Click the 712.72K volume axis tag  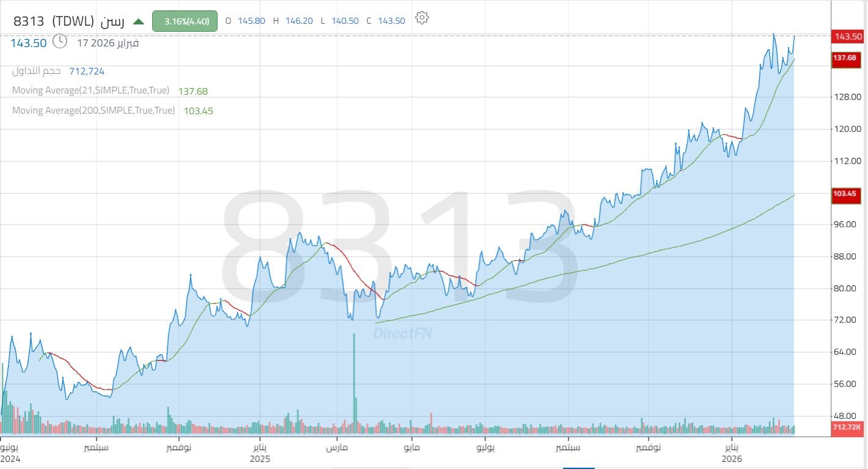coord(847,427)
